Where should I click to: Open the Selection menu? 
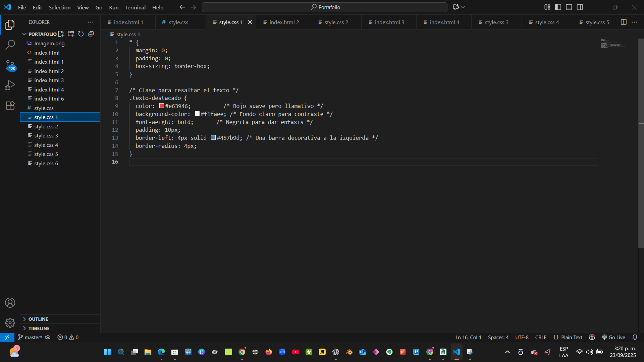(59, 7)
